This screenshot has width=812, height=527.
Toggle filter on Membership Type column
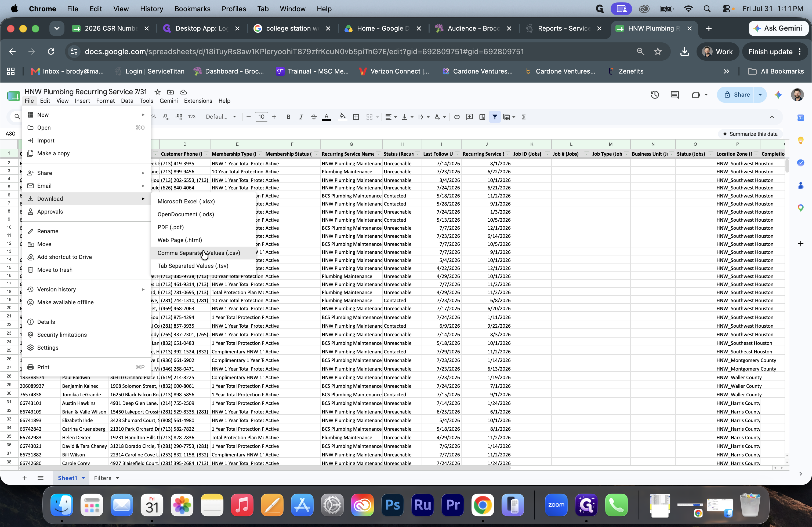[x=260, y=153]
